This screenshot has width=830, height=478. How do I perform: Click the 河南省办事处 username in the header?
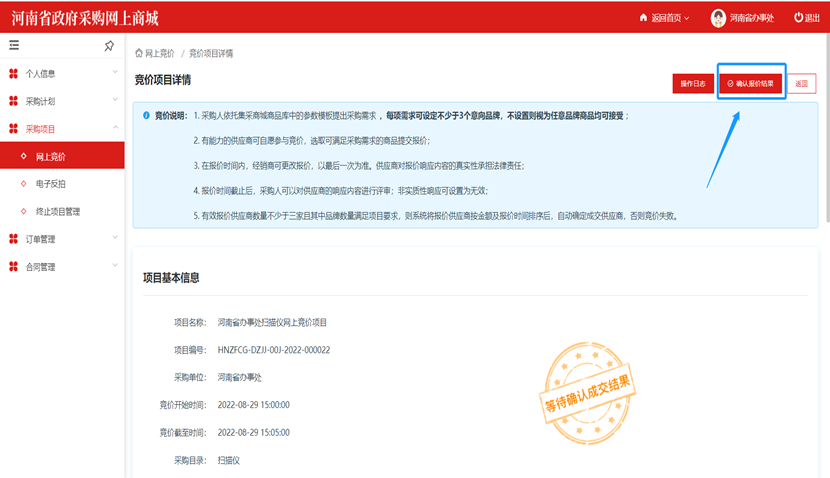(752, 18)
